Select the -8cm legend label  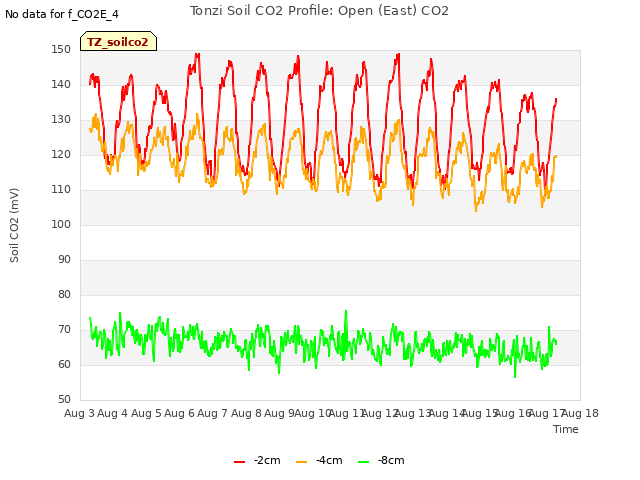391,460
